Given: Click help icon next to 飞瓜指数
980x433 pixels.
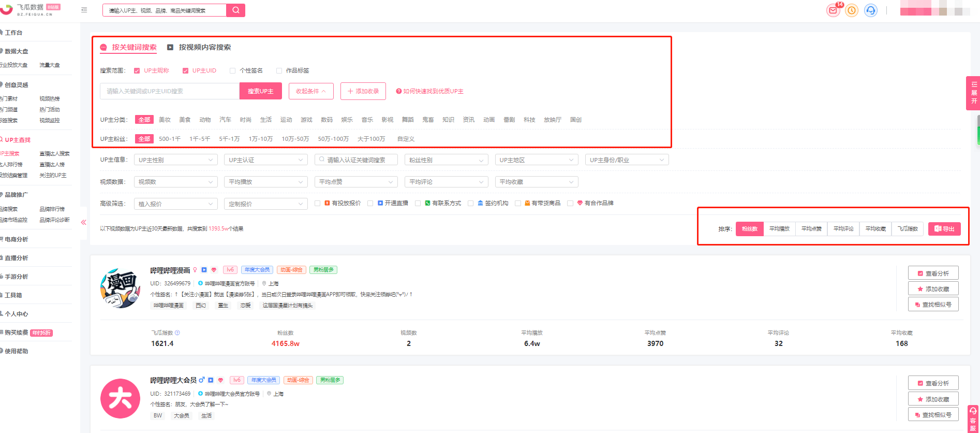Looking at the screenshot, I should pos(177,333).
